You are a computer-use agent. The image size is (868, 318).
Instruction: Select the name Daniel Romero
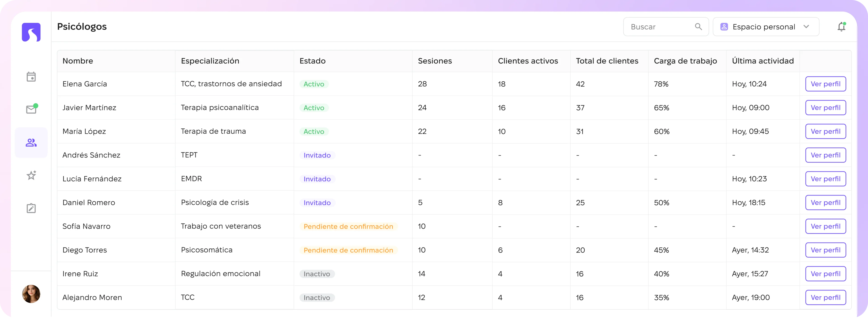coord(89,203)
